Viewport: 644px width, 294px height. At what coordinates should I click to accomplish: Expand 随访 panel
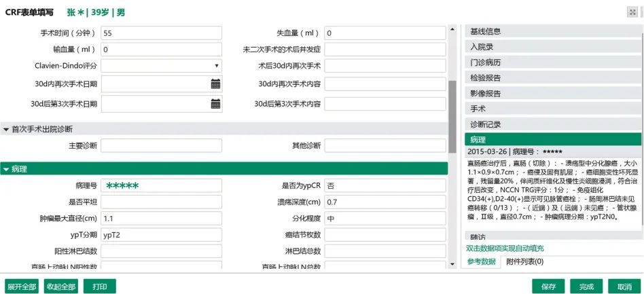(553, 236)
